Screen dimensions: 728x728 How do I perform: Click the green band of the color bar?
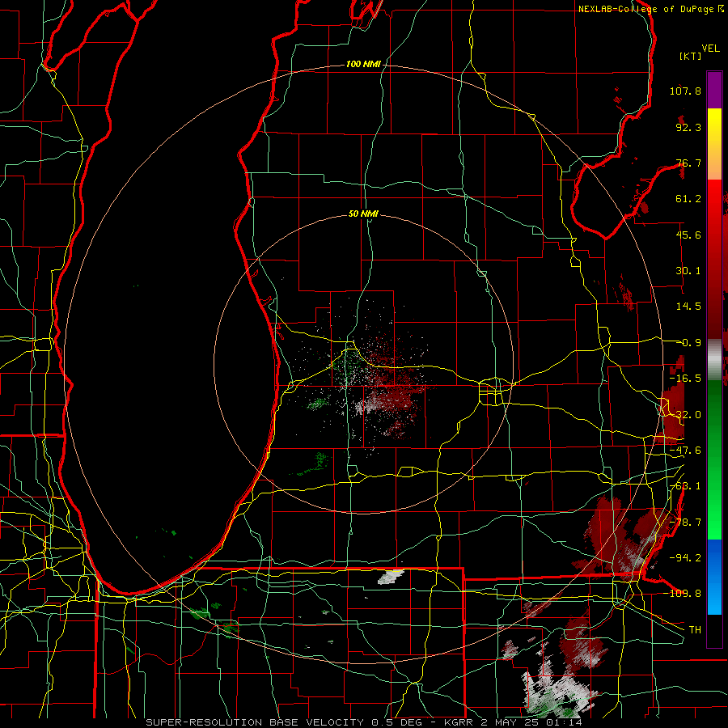tap(714, 459)
